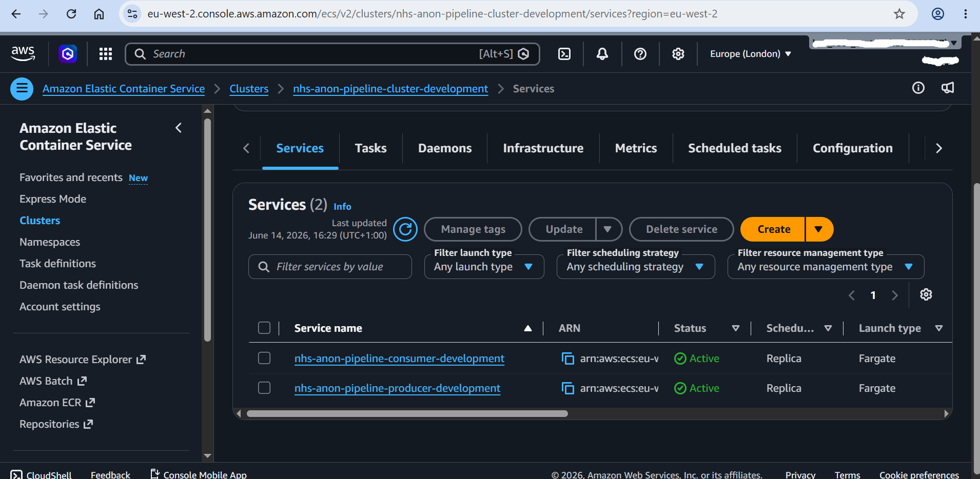Launch CloudShell from the top bar icon
Image resolution: width=980 pixels, height=479 pixels.
pyautogui.click(x=564, y=54)
